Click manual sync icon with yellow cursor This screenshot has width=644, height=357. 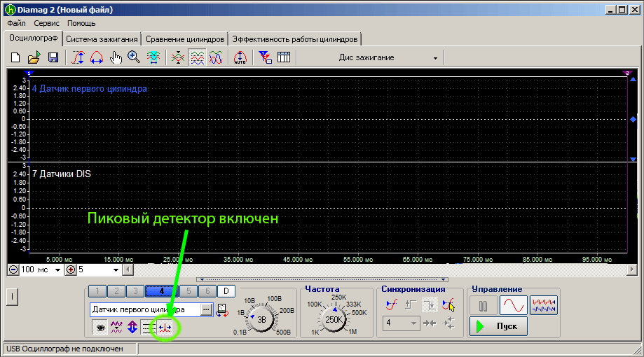pyautogui.click(x=448, y=305)
